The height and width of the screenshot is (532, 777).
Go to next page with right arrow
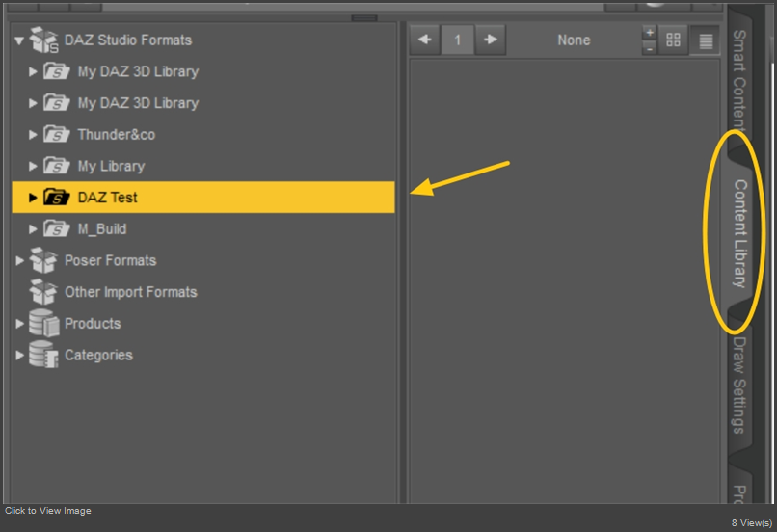coord(491,40)
